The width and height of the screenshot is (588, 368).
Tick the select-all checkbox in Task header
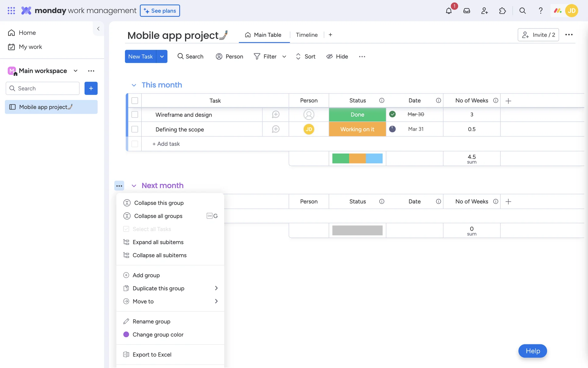pos(135,101)
